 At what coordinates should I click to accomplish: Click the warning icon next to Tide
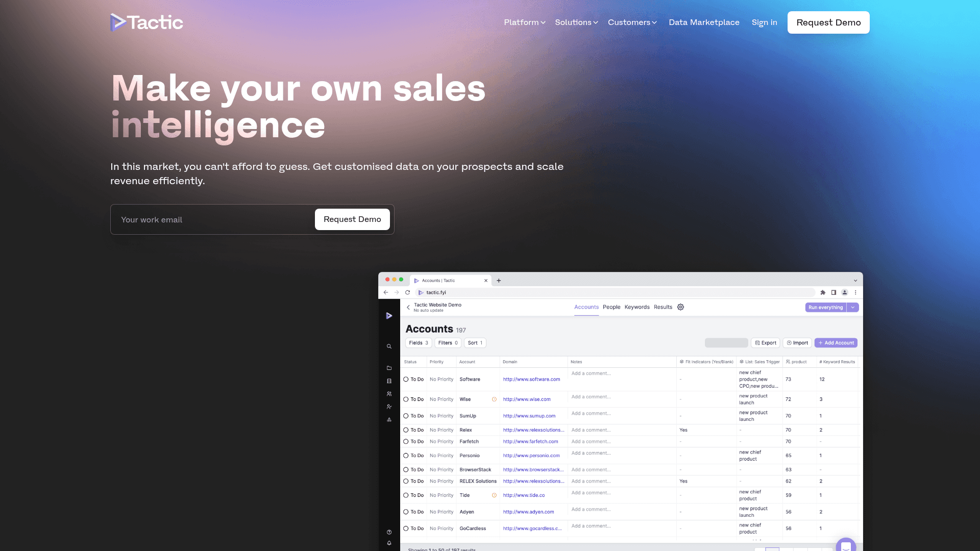click(494, 495)
